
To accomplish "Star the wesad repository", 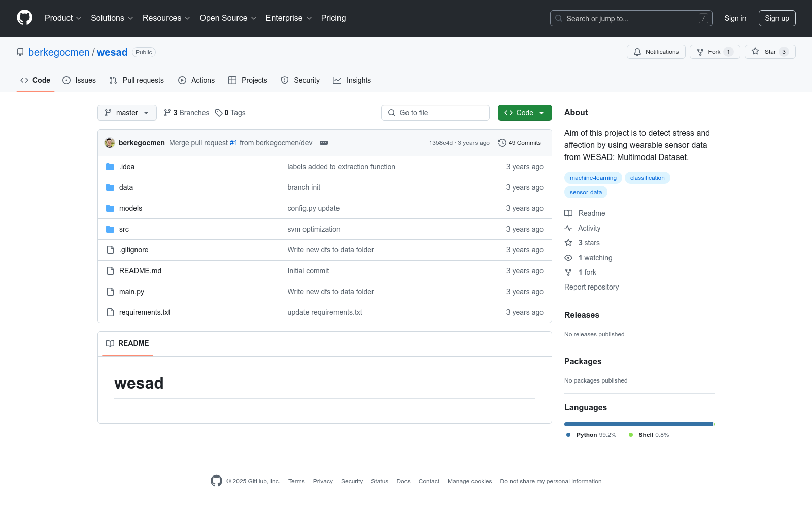I will pos(770,52).
